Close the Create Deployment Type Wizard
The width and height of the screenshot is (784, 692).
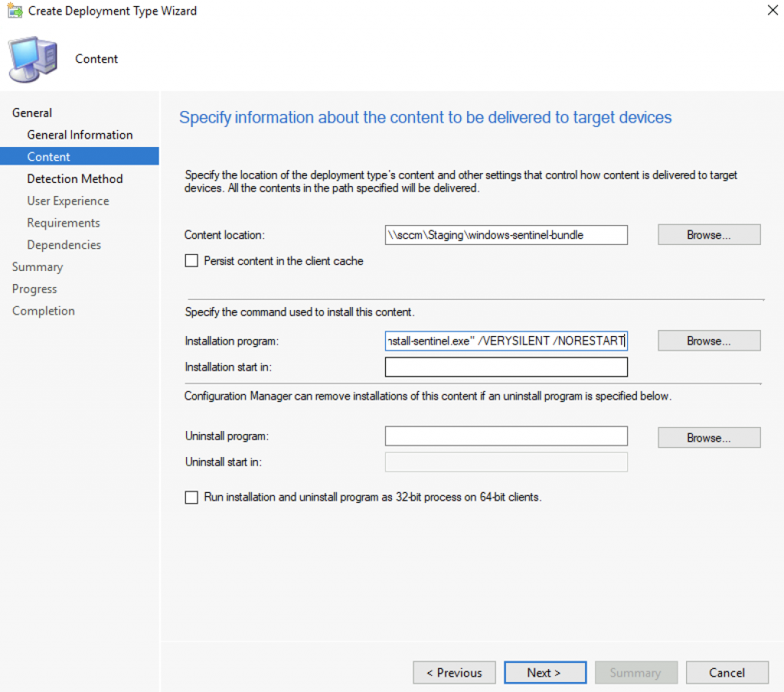[x=772, y=10]
